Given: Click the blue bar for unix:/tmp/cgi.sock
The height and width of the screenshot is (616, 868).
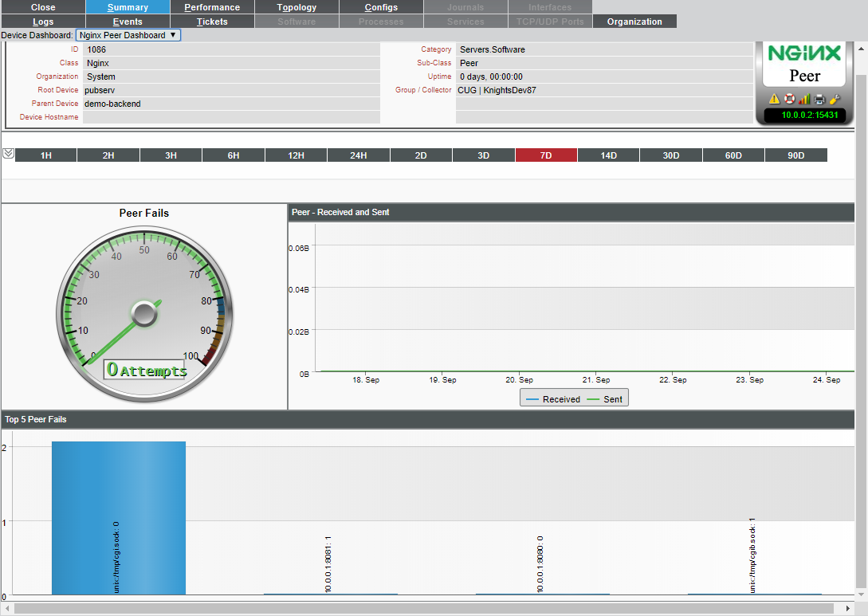Looking at the screenshot, I should [x=118, y=518].
